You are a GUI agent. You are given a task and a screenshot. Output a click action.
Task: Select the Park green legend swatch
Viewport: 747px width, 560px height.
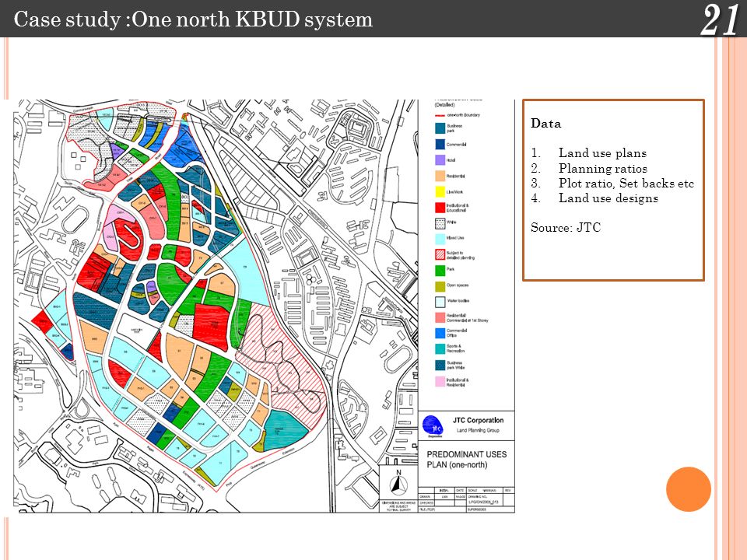pyautogui.click(x=440, y=270)
